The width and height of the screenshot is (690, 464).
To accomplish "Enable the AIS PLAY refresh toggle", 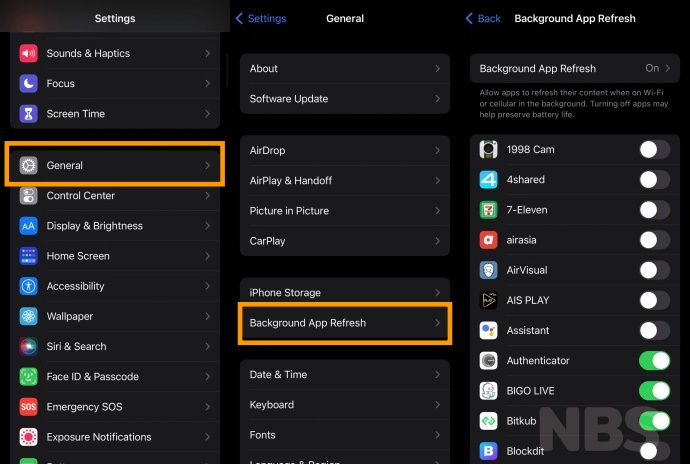I will 655,300.
